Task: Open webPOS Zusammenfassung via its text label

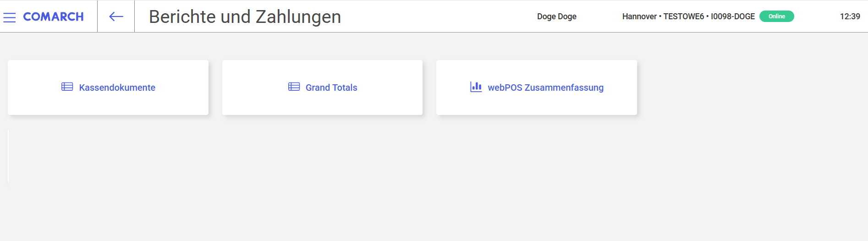Action: tap(546, 88)
